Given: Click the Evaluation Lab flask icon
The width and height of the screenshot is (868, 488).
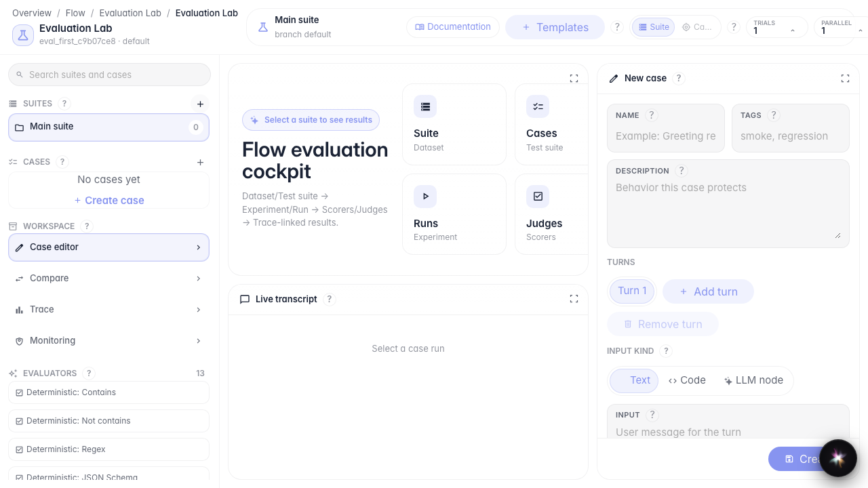Looking at the screenshot, I should pos(23,35).
